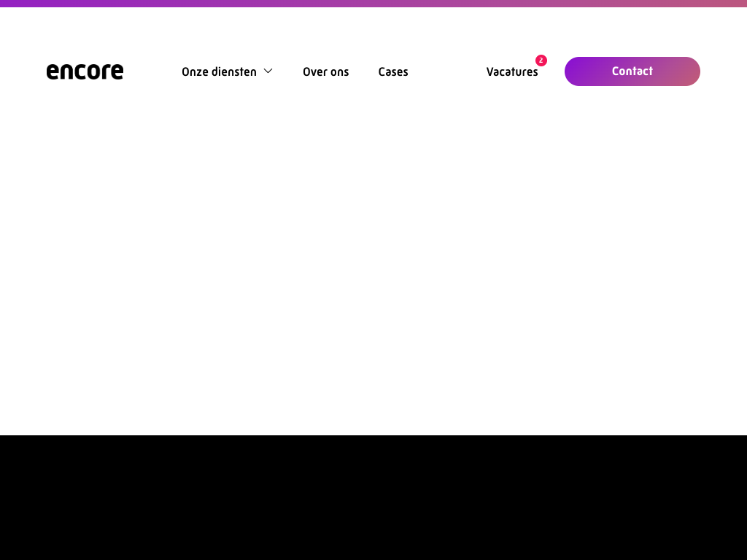Click the chevron next to Onze diensten
747x560 pixels.
point(268,71)
